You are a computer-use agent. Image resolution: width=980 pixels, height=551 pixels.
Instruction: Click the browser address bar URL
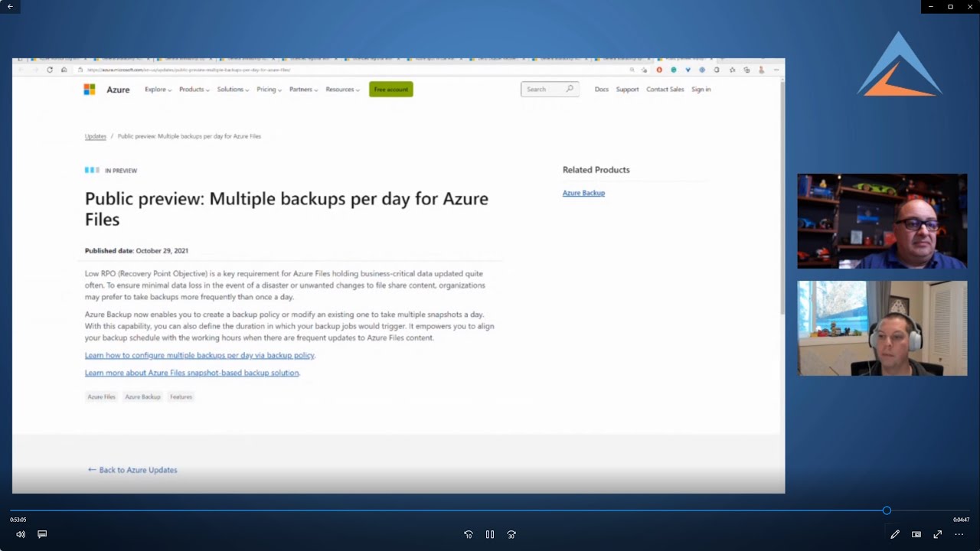(x=188, y=70)
